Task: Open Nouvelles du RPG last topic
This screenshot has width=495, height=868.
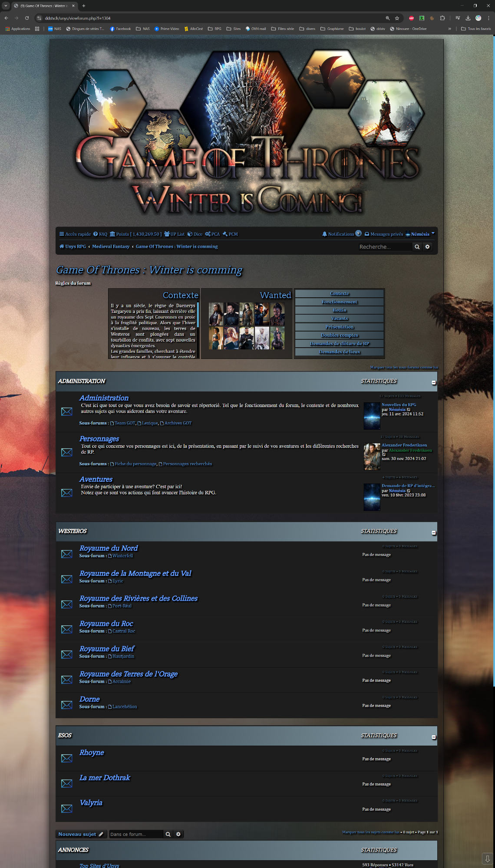Action: click(399, 404)
